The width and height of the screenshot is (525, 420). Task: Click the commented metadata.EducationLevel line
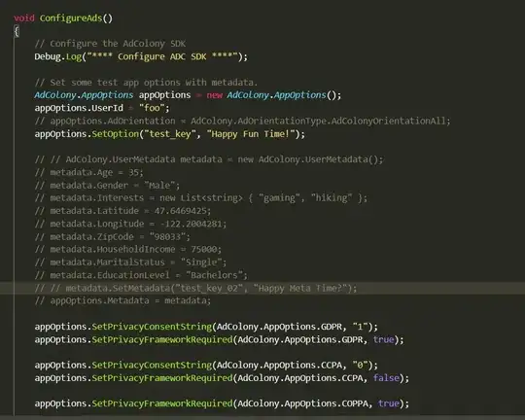141,275
